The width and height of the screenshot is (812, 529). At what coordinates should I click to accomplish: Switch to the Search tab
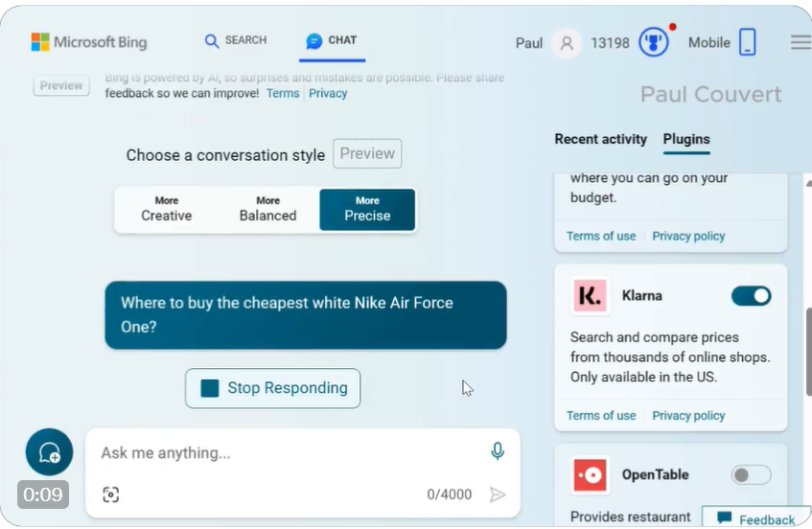[236, 40]
